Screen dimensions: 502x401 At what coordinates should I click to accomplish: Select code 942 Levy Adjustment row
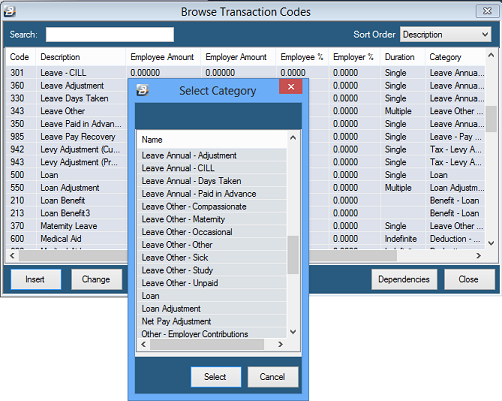pos(67,149)
